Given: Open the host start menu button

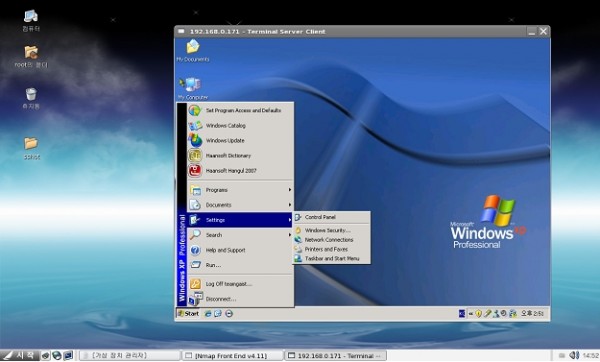Looking at the screenshot, I should coord(20,355).
